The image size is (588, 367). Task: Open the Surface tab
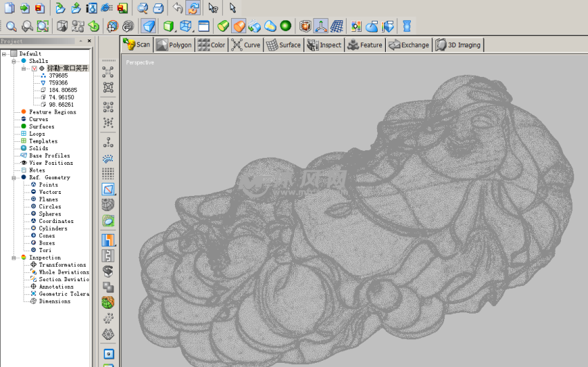[x=284, y=45]
